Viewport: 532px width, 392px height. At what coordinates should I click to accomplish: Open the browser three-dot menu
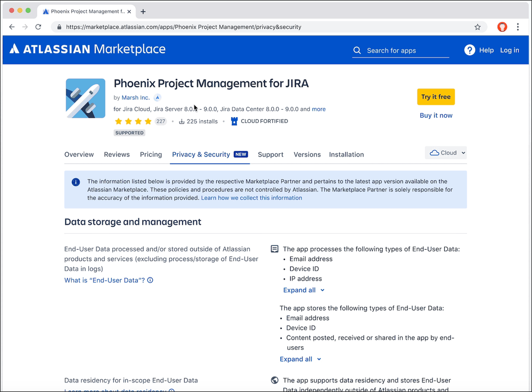pyautogui.click(x=518, y=27)
